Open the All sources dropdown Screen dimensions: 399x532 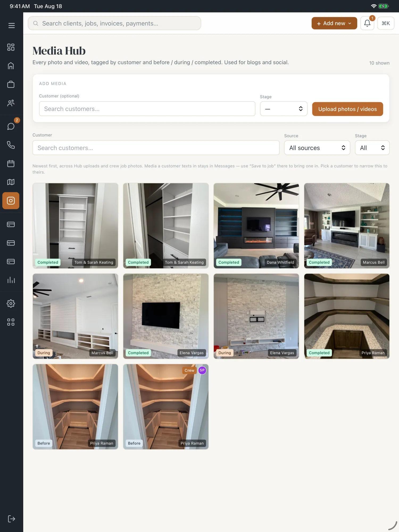[317, 148]
